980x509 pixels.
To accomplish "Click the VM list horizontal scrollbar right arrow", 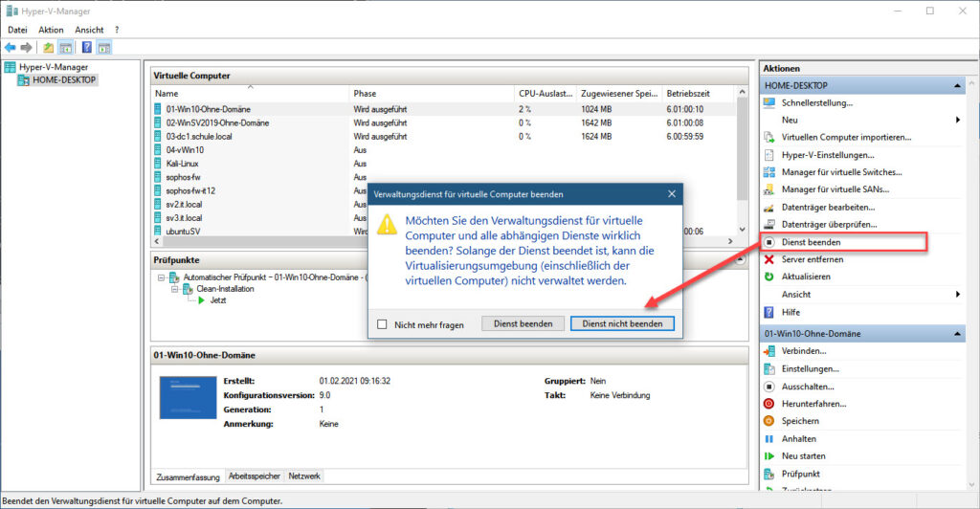I will 730,241.
